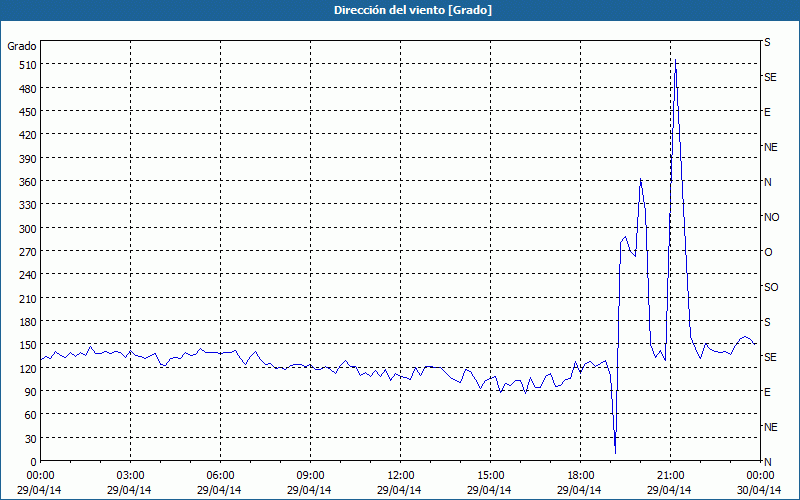Pick the 150 label on the left axis
Image resolution: width=800 pixels, height=500 pixels.
pyautogui.click(x=28, y=345)
